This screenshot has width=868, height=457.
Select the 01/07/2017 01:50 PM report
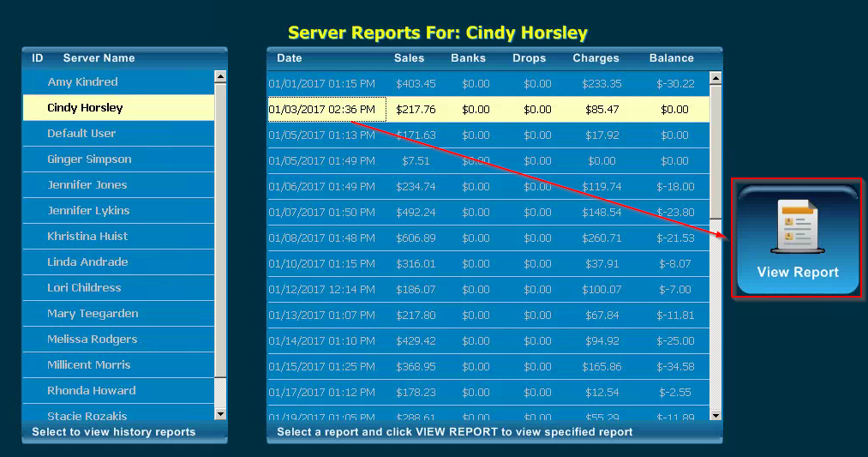click(x=488, y=213)
